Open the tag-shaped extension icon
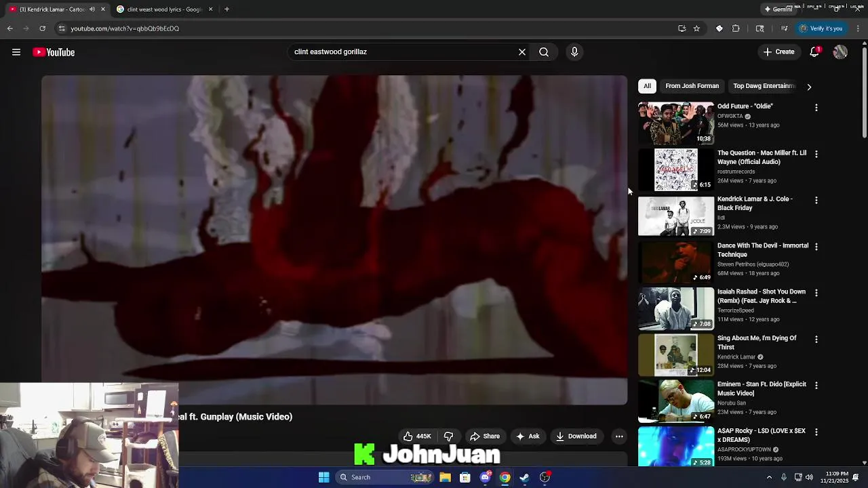Viewport: 868px width, 488px height. (719, 28)
